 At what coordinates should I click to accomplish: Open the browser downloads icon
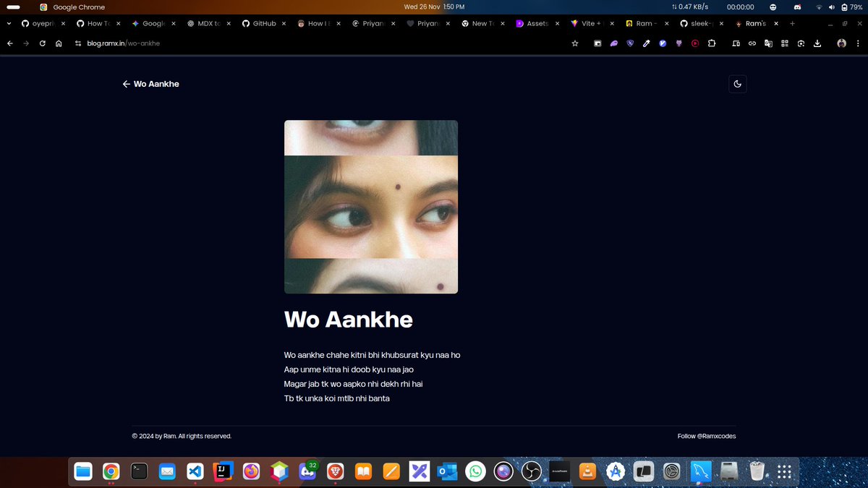tap(817, 43)
